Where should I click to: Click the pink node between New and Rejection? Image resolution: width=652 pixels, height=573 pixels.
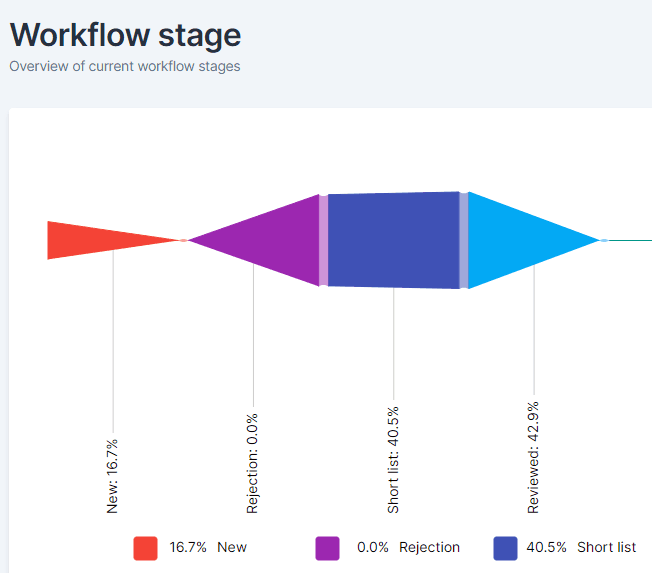pyautogui.click(x=183, y=240)
